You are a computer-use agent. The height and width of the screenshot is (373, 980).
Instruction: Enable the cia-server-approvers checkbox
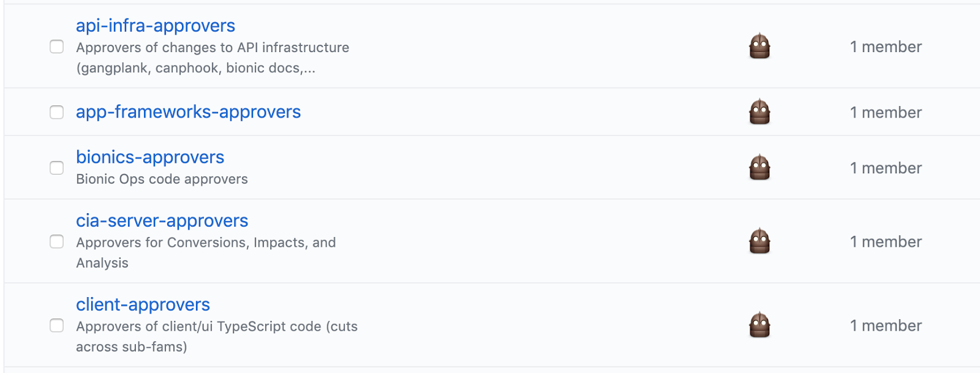pos(56,242)
